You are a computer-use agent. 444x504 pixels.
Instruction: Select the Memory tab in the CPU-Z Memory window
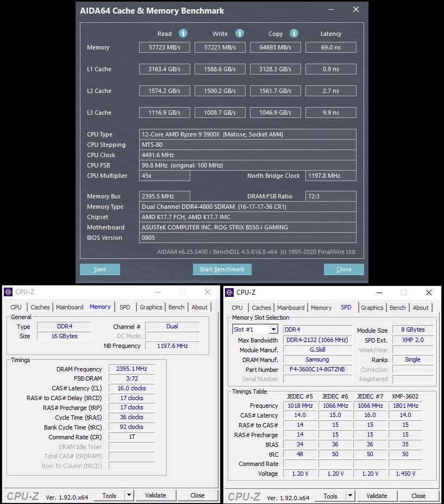point(100,307)
